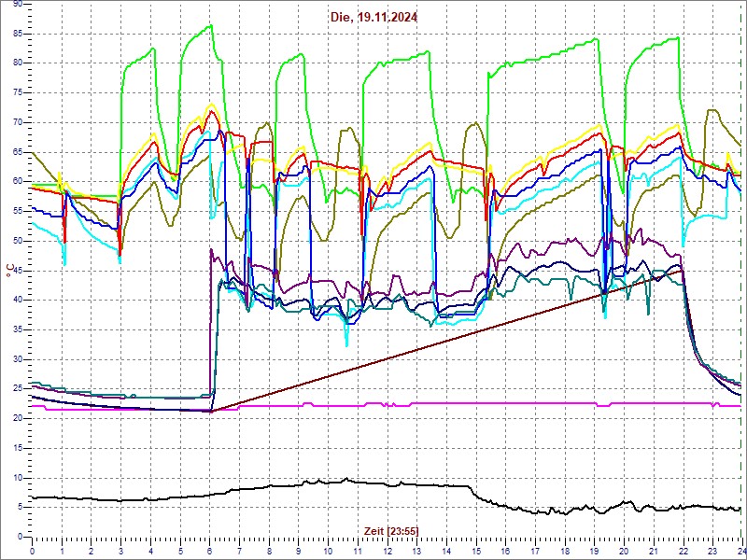The height and width of the screenshot is (560, 747).
Task: Click hour 16 on the time axis
Action: pyautogui.click(x=505, y=551)
